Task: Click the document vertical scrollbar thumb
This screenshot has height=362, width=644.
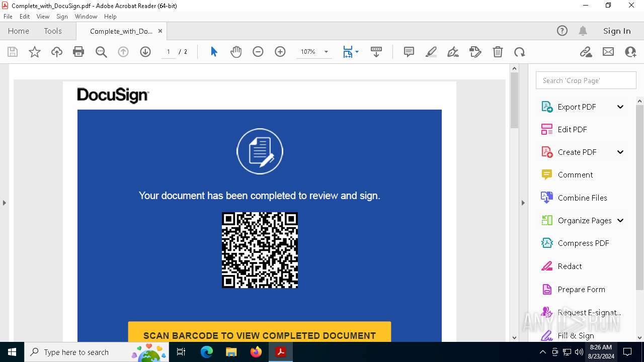Action: coord(514,100)
